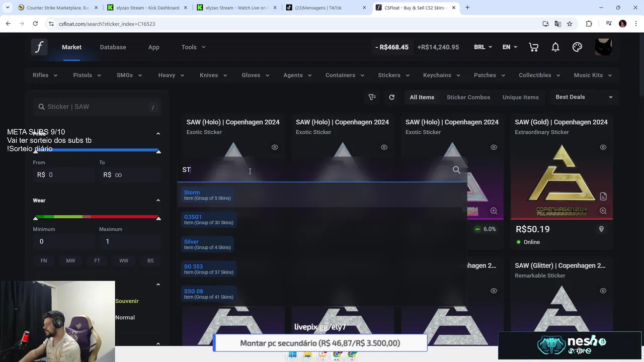
Task: Open the browser extensions puzzle icon
Action: [589, 24]
